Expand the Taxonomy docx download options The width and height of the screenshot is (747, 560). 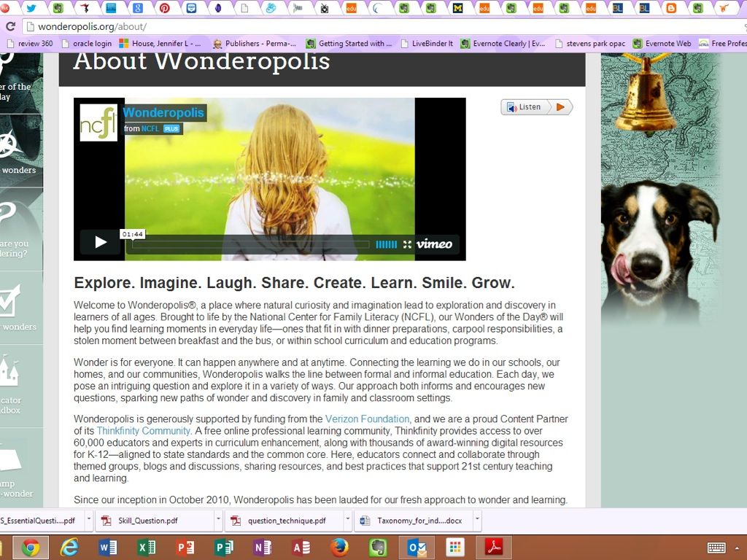pos(477,521)
